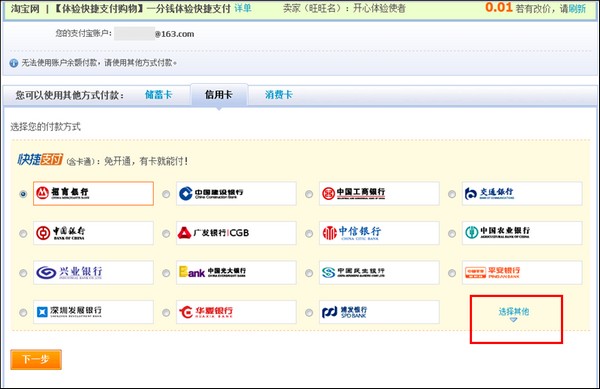The height and width of the screenshot is (389, 600).
Task: Click the ICBC 中国工商银行 logo card
Action: click(379, 194)
